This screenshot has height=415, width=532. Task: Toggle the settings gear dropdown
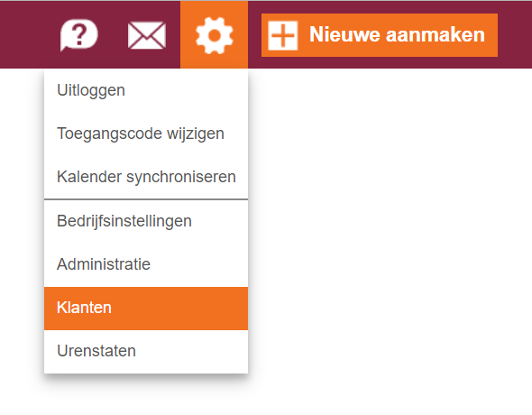pos(214,35)
